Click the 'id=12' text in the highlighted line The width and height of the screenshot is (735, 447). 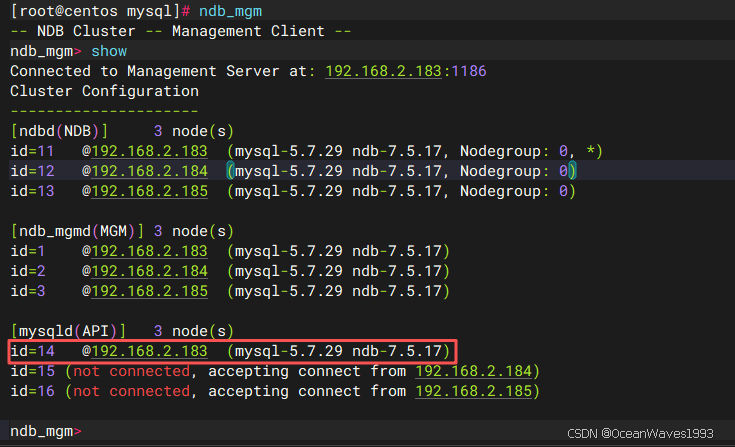coord(32,171)
